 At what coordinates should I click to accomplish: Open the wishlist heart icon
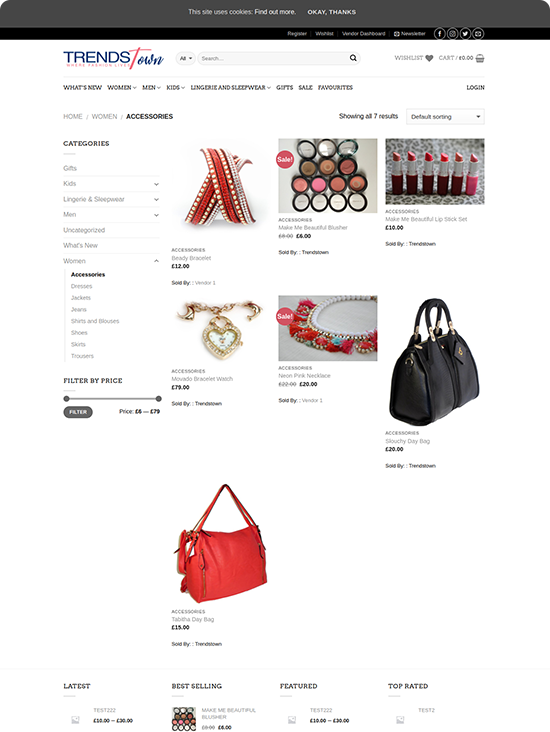pyautogui.click(x=429, y=58)
